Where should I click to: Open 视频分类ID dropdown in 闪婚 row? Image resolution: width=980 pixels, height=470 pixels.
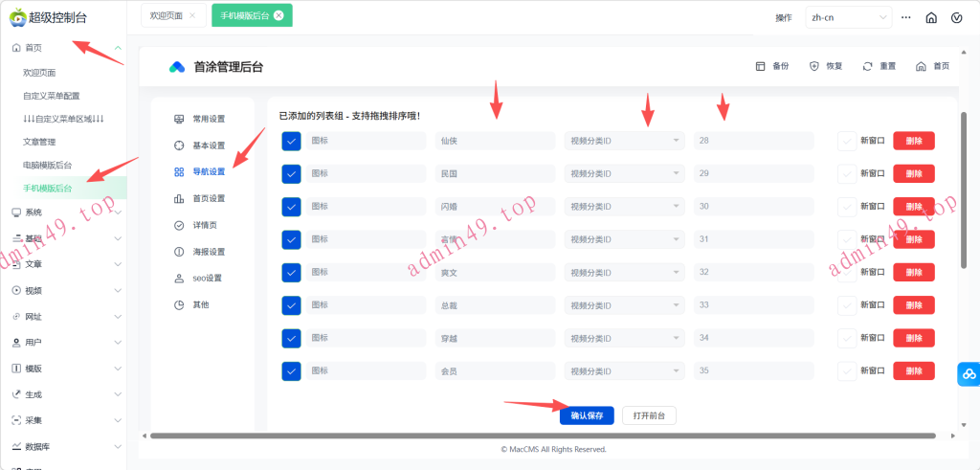(x=624, y=207)
